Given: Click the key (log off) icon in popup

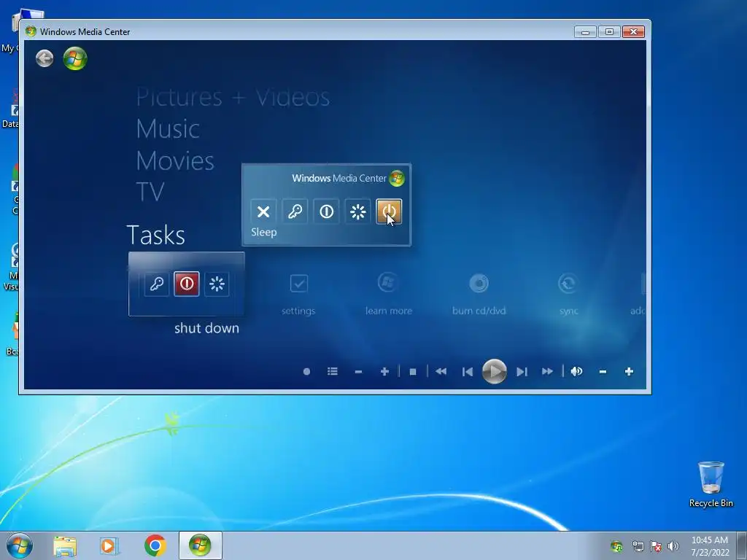Looking at the screenshot, I should click(295, 211).
